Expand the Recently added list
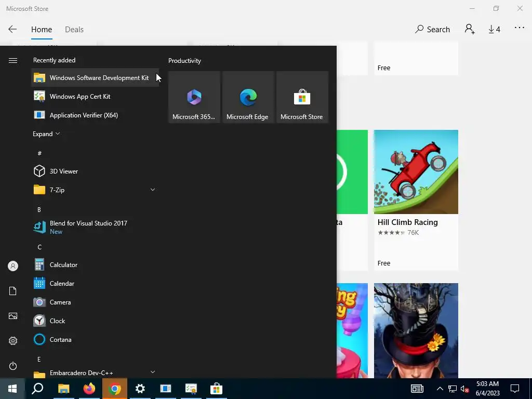Image resolution: width=532 pixels, height=399 pixels. (46, 134)
